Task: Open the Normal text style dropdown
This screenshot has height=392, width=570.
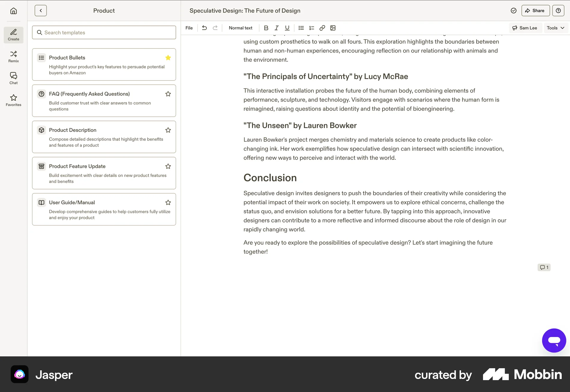Action: click(x=240, y=28)
